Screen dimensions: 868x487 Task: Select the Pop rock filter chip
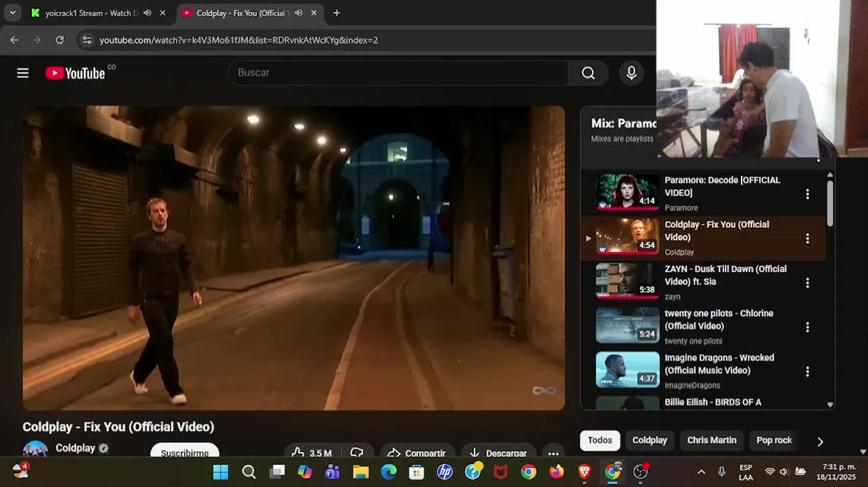(x=774, y=440)
